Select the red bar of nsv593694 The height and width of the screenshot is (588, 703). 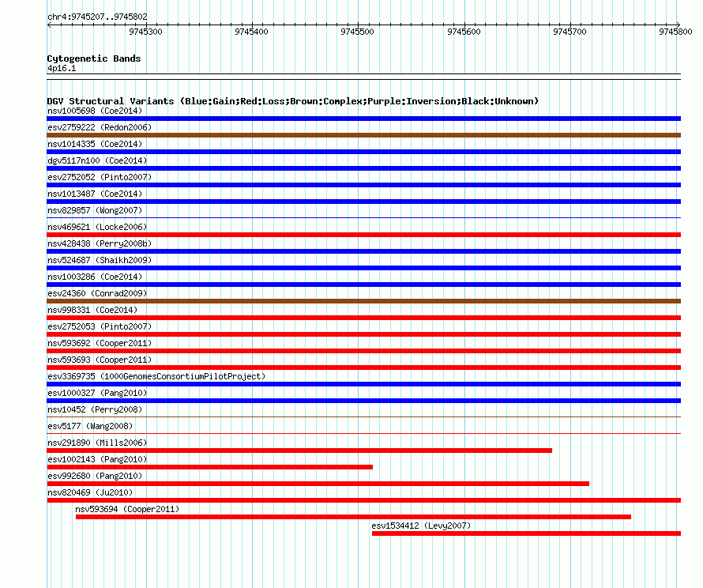tap(353, 517)
